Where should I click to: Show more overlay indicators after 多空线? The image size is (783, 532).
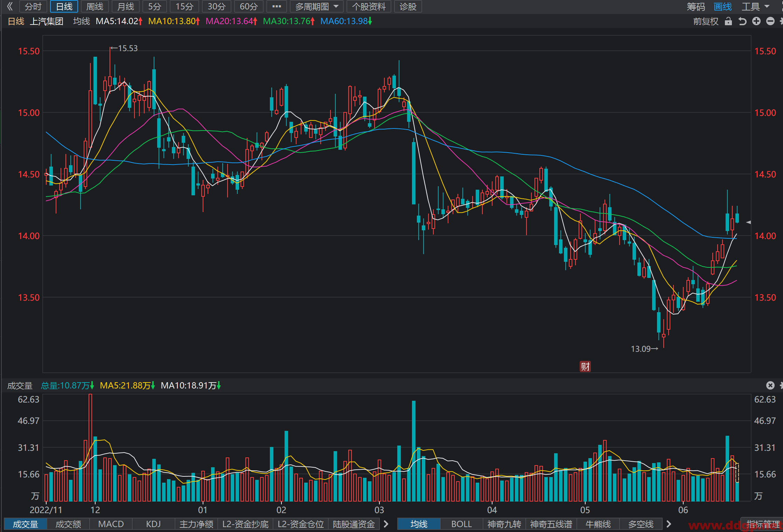click(x=669, y=524)
